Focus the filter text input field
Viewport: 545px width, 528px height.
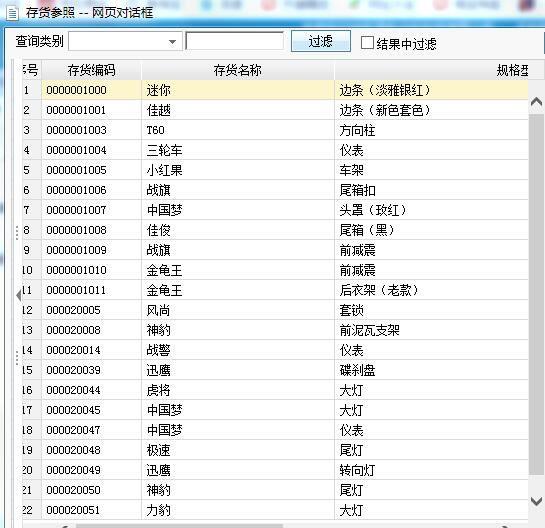[x=235, y=41]
